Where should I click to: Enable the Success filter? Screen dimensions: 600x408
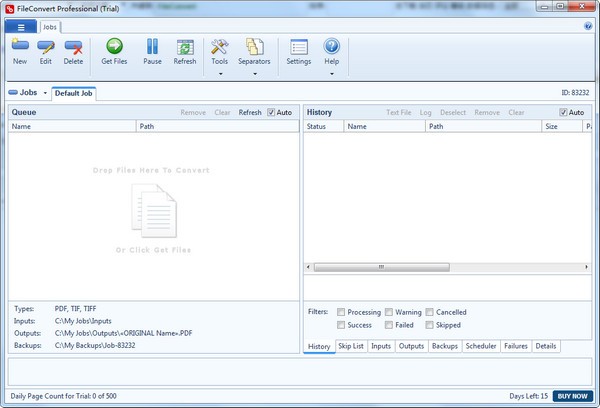click(341, 325)
